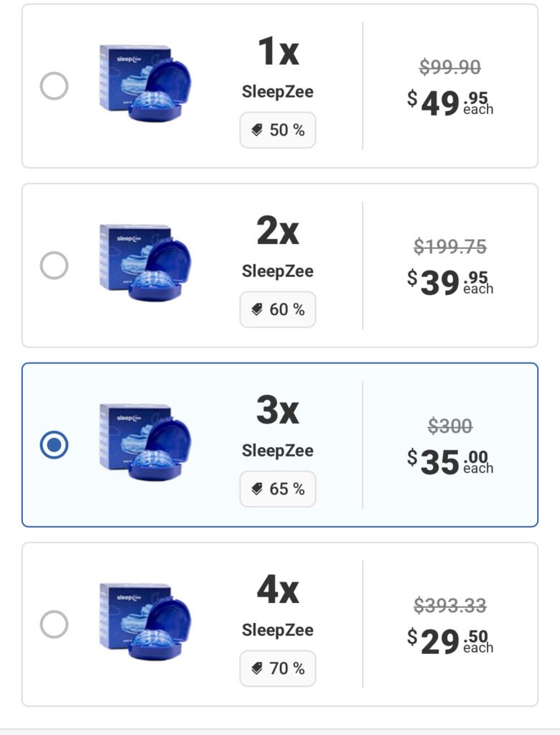Click the 50 % discount tag icon
Image resolution: width=560 pixels, height=735 pixels.
click(x=257, y=131)
